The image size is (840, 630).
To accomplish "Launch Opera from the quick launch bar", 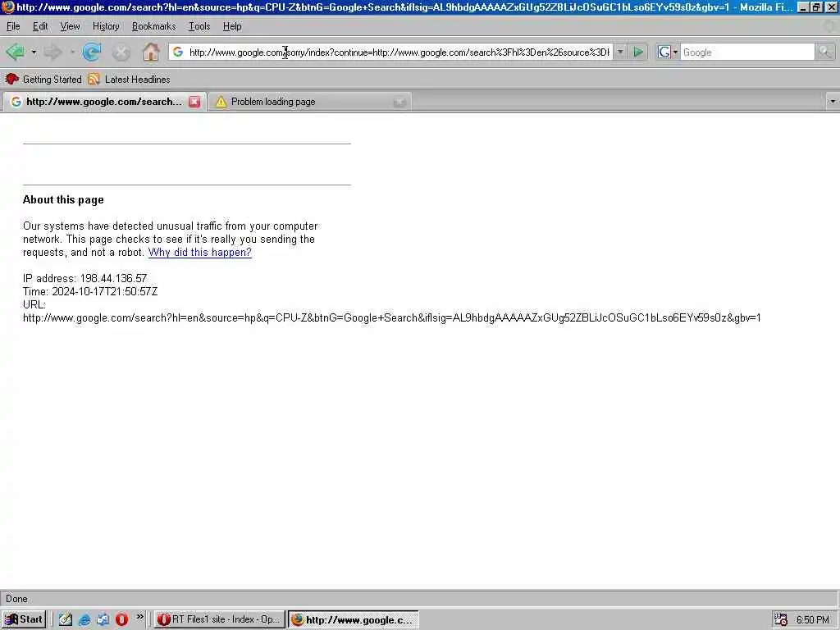I will [x=121, y=619].
